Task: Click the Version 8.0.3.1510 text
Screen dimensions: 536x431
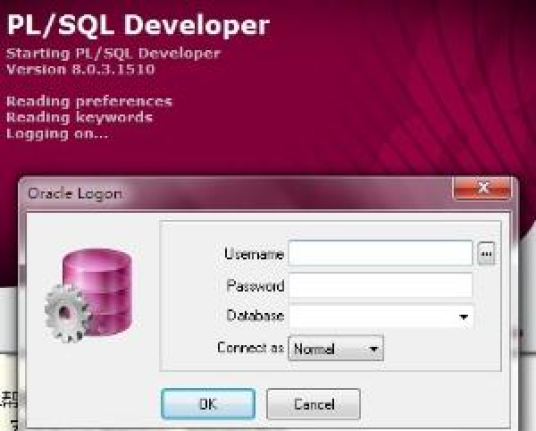Action: click(x=81, y=69)
